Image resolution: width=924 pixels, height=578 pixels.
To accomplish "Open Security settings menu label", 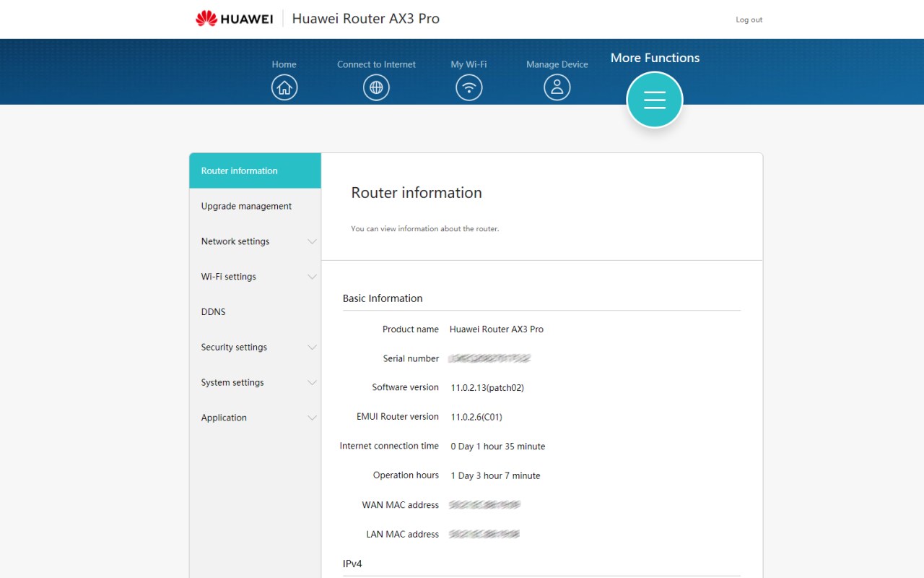I will pyautogui.click(x=234, y=348).
